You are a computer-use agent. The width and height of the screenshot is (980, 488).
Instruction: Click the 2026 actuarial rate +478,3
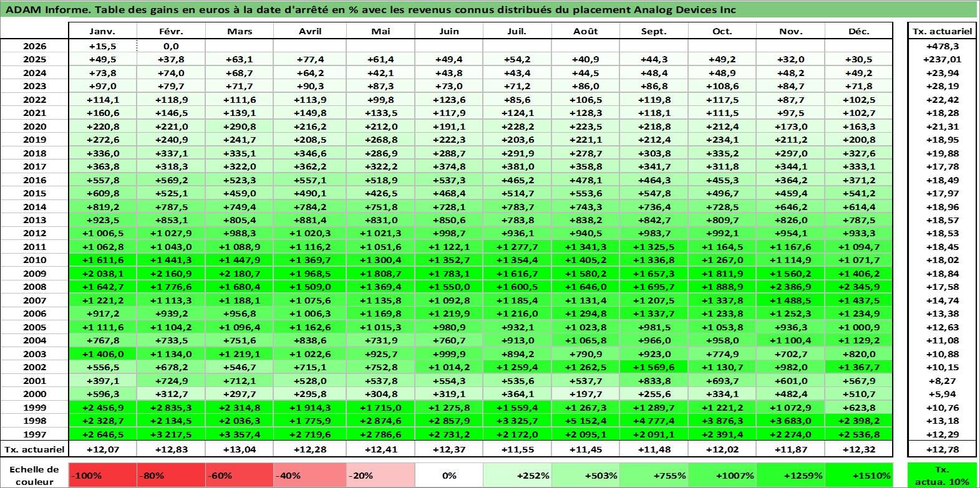tap(942, 46)
